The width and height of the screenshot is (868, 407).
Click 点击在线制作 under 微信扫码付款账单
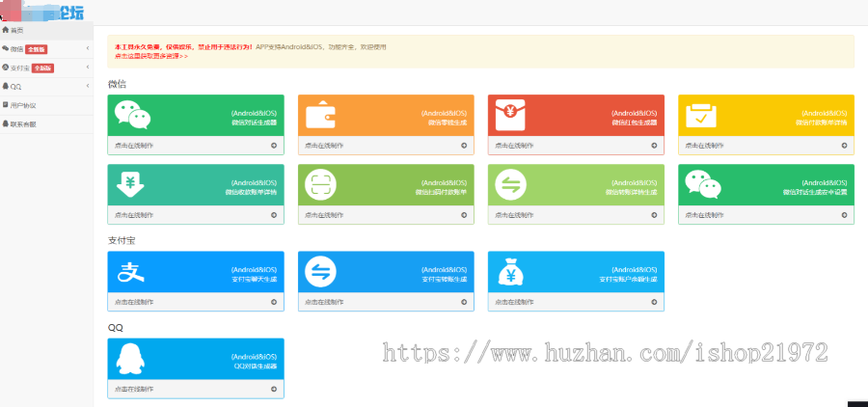click(x=324, y=215)
